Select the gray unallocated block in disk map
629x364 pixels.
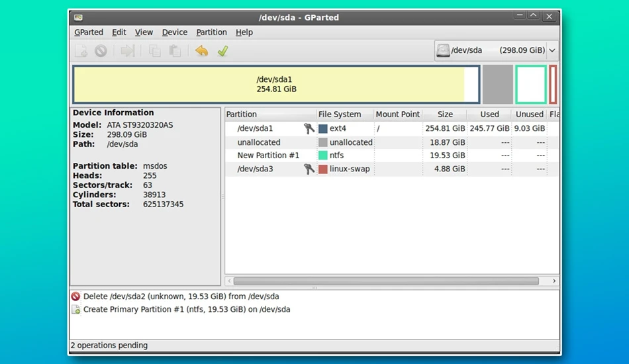497,84
